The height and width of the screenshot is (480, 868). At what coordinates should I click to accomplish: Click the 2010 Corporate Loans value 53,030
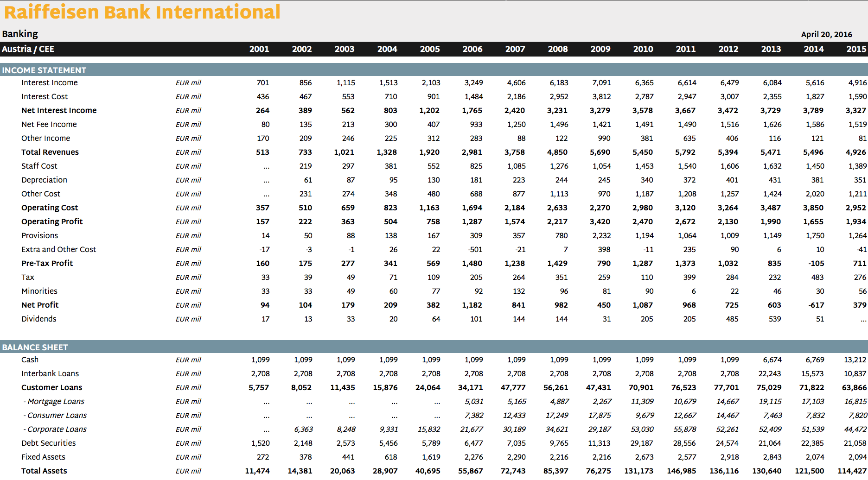pyautogui.click(x=642, y=429)
